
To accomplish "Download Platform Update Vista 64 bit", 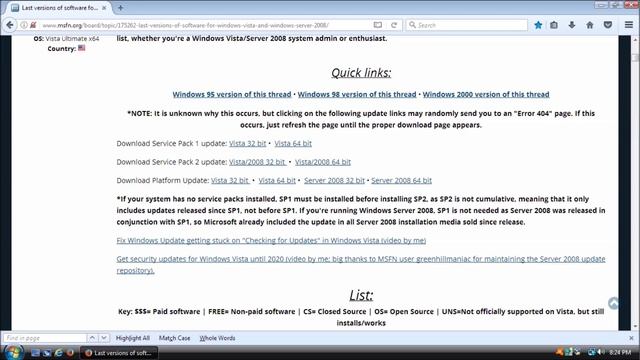I will click(x=277, y=180).
